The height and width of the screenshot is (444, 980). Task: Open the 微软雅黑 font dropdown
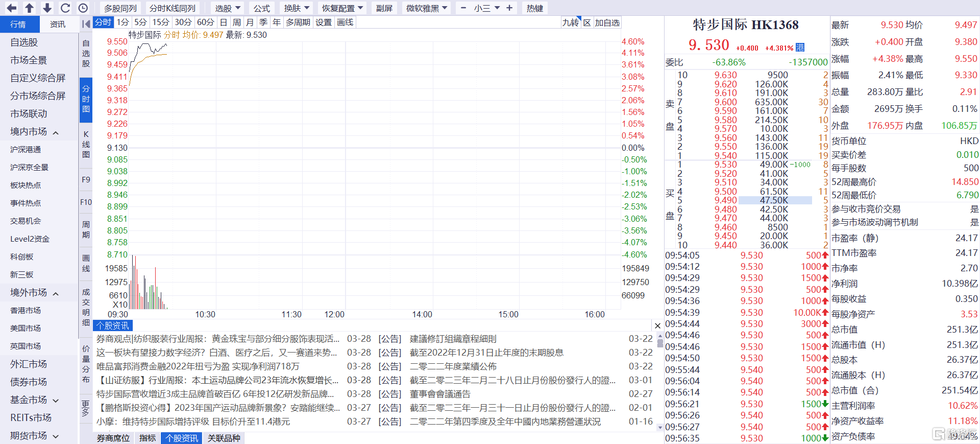[x=427, y=8]
